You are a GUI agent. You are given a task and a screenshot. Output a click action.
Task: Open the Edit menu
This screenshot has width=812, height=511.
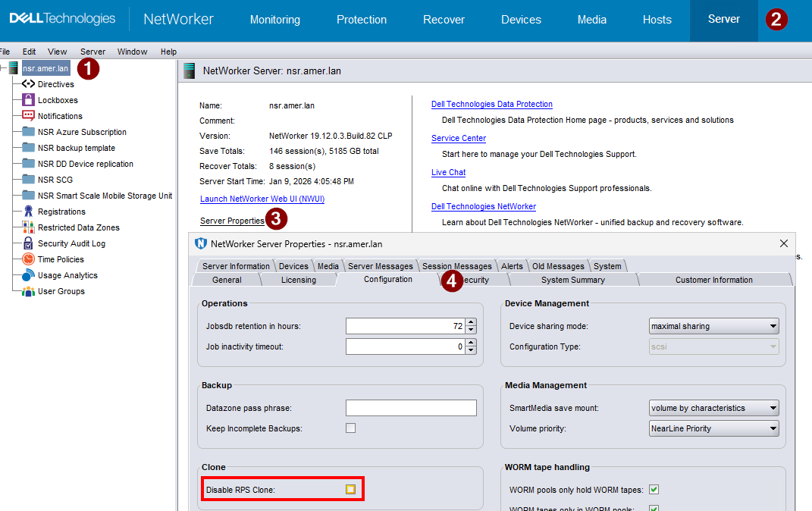click(x=29, y=52)
